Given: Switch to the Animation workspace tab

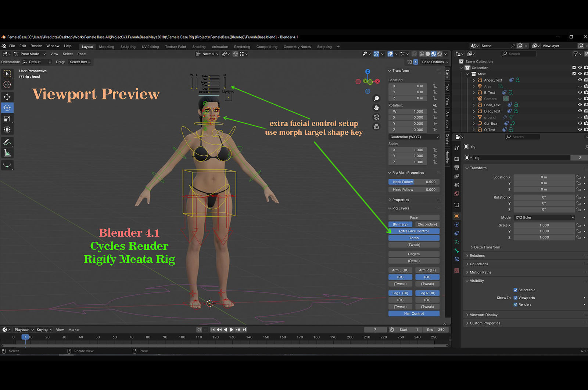Looking at the screenshot, I should point(220,47).
